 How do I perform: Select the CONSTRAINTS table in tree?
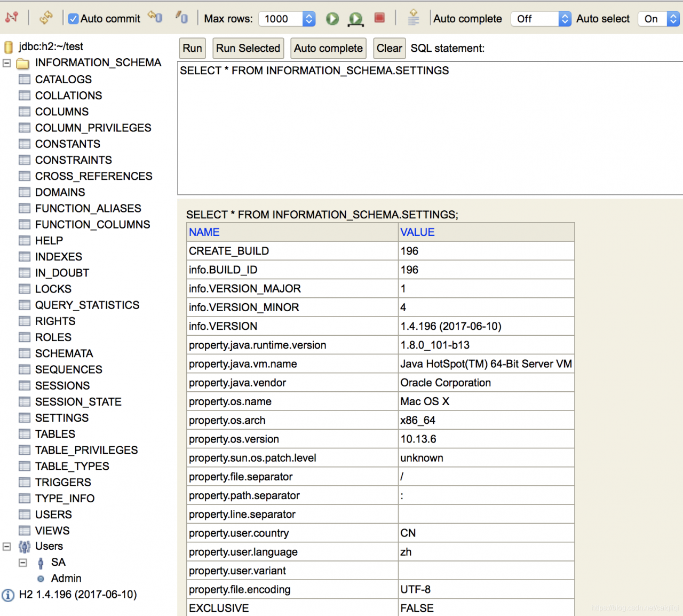pyautogui.click(x=74, y=160)
